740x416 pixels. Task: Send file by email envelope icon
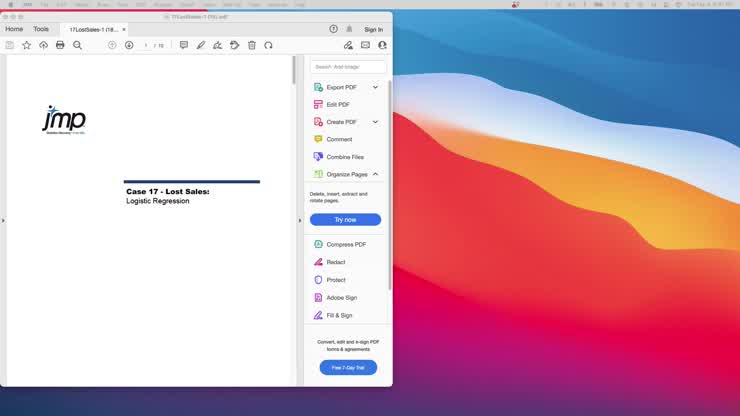click(365, 45)
